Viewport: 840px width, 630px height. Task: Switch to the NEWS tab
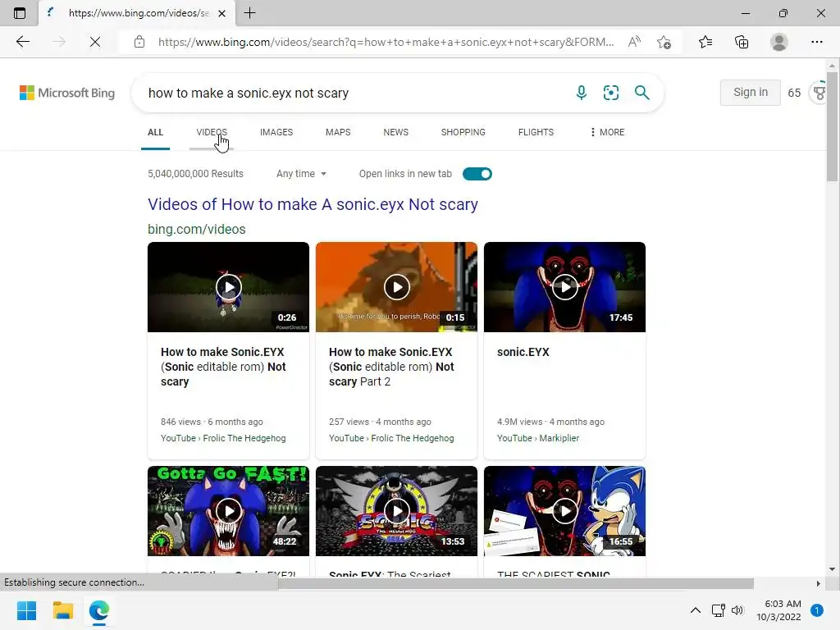point(396,132)
